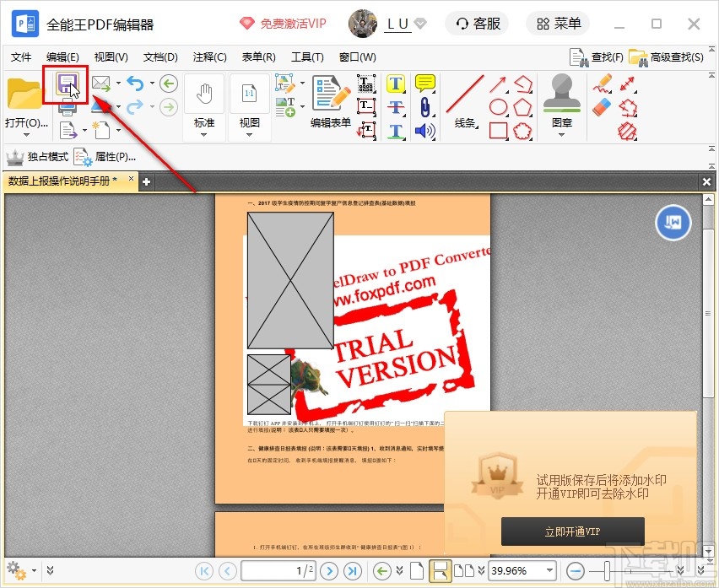Open the 文档(D) menu
This screenshot has height=588, width=719.
pyautogui.click(x=160, y=57)
